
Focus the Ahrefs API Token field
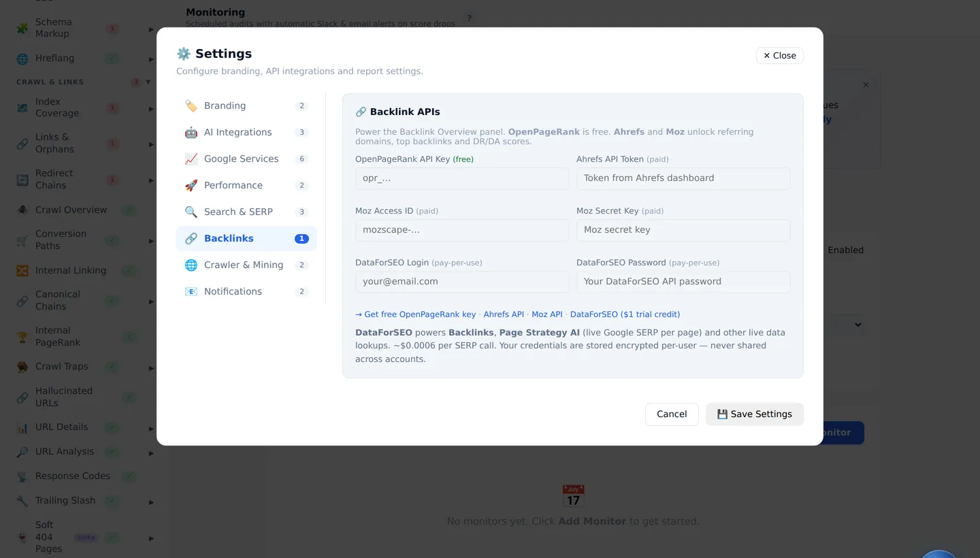(x=683, y=178)
